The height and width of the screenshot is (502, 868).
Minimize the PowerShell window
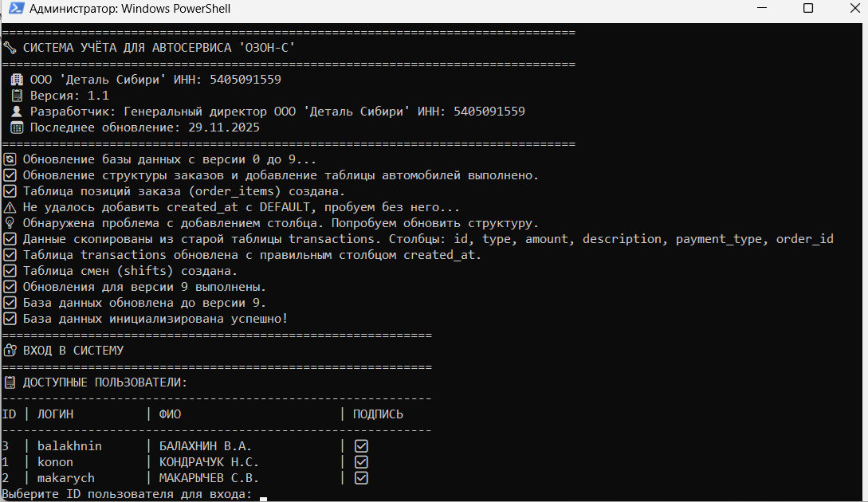pos(762,8)
